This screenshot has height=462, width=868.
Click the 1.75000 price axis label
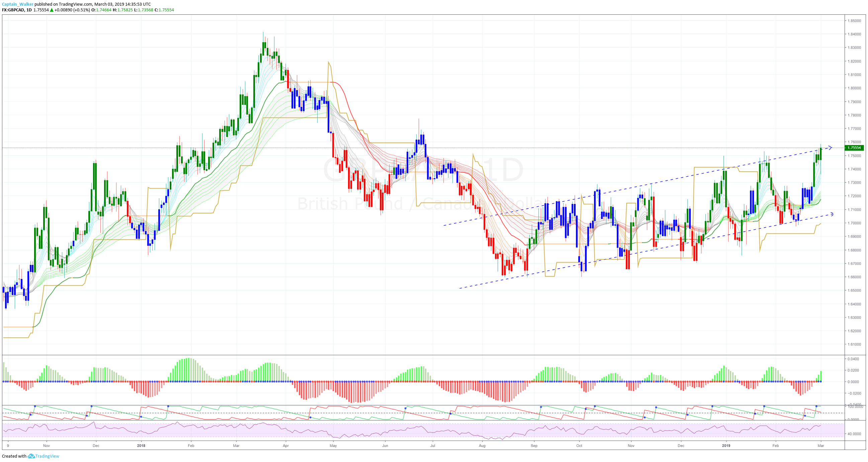854,156
